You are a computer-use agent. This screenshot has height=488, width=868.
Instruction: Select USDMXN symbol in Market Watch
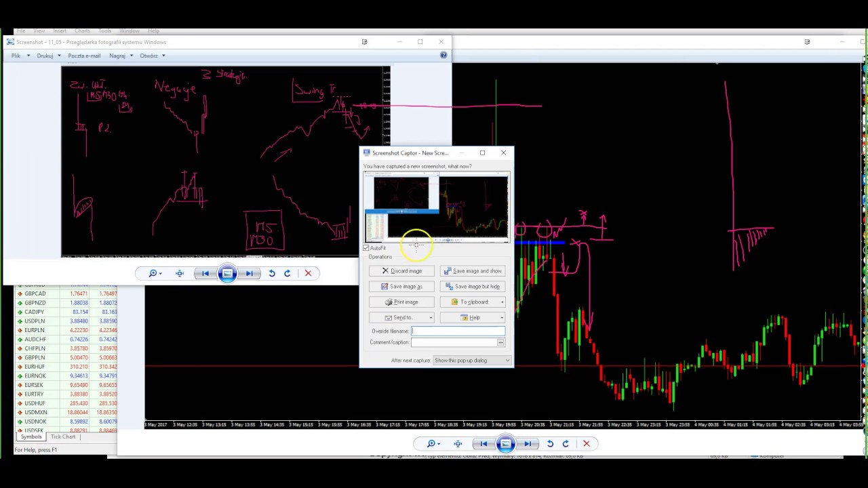point(66,413)
